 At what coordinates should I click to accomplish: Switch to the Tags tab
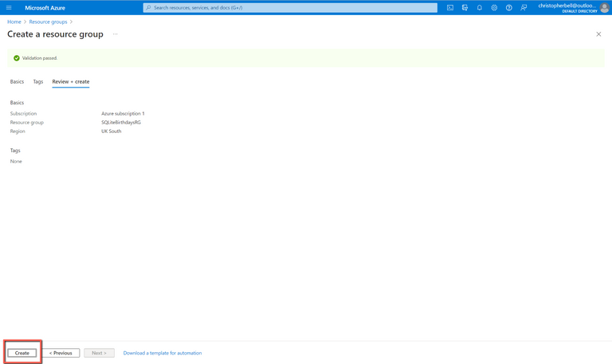tap(38, 81)
